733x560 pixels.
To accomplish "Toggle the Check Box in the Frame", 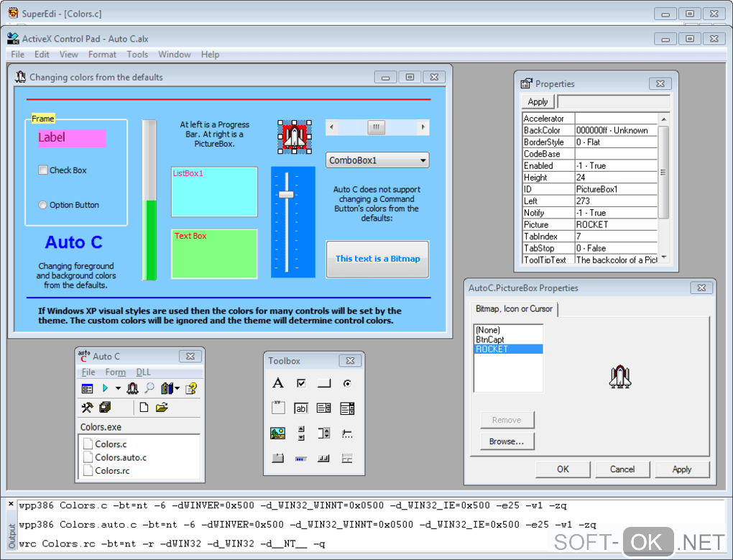I will click(44, 170).
